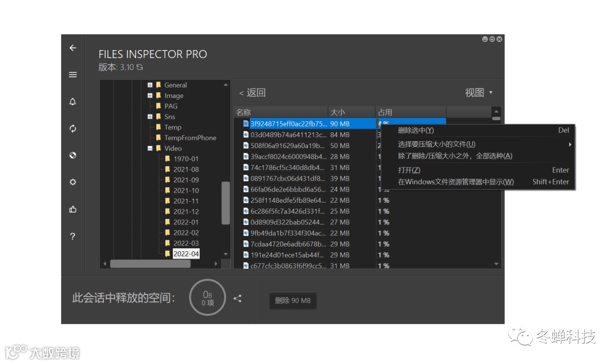Click folder icon next to Temp
616x364 pixels.
[159, 127]
